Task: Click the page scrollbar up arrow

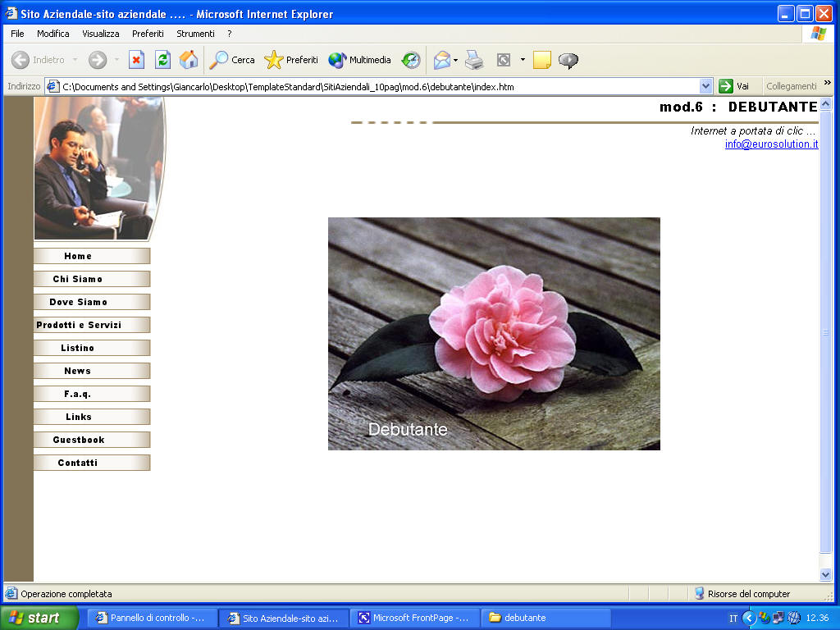Action: [825, 104]
